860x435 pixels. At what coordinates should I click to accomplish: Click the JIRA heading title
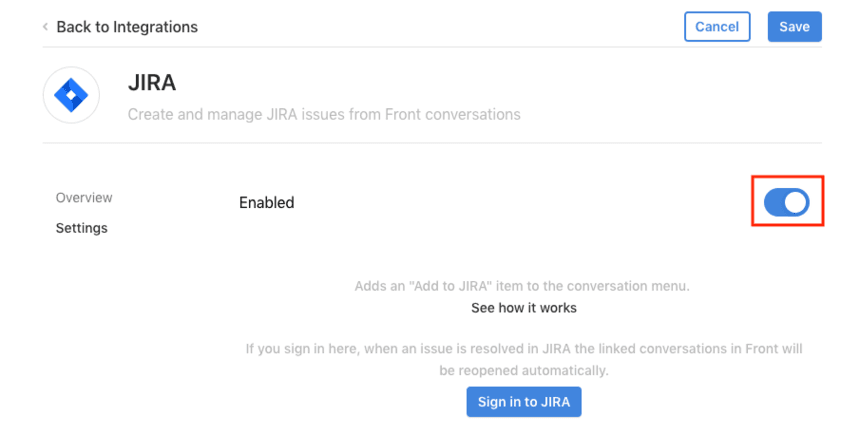[152, 83]
